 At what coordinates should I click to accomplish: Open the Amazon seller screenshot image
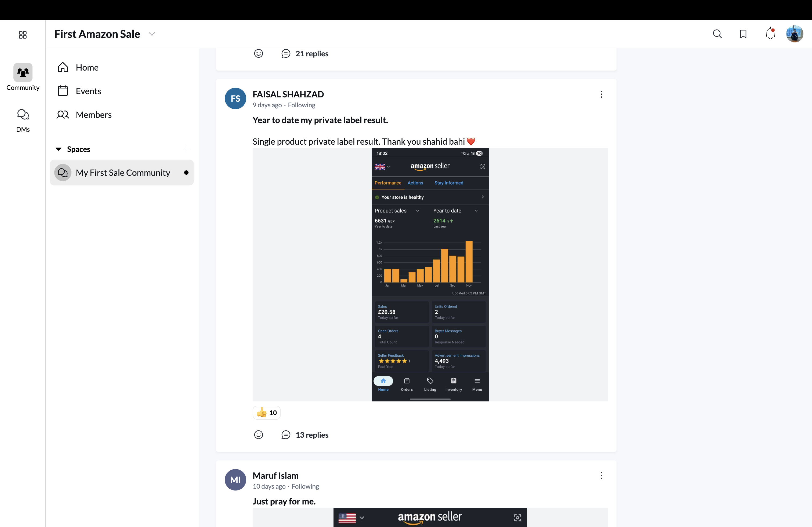click(x=430, y=275)
